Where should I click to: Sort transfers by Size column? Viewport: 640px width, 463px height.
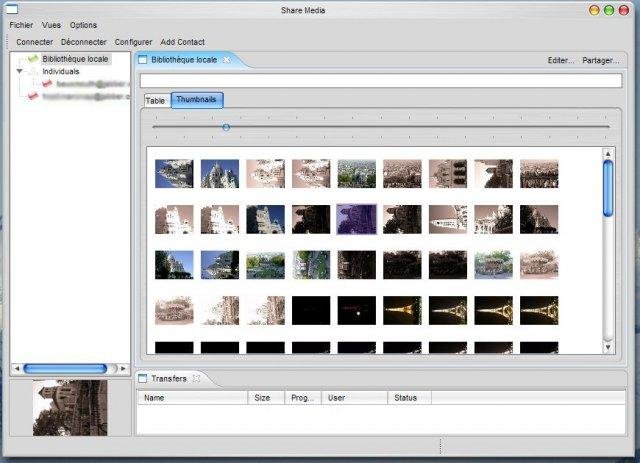pyautogui.click(x=266, y=398)
